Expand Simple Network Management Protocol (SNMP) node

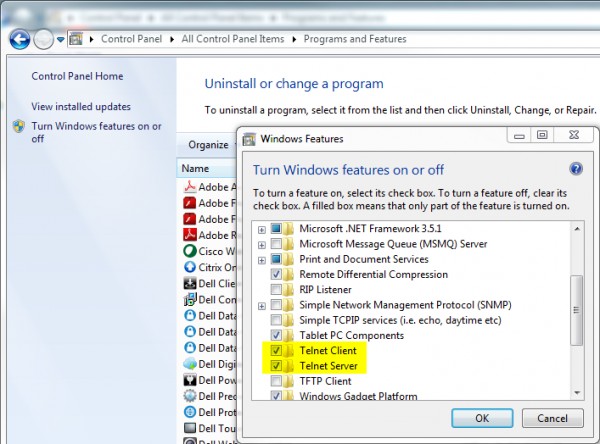coord(262,306)
